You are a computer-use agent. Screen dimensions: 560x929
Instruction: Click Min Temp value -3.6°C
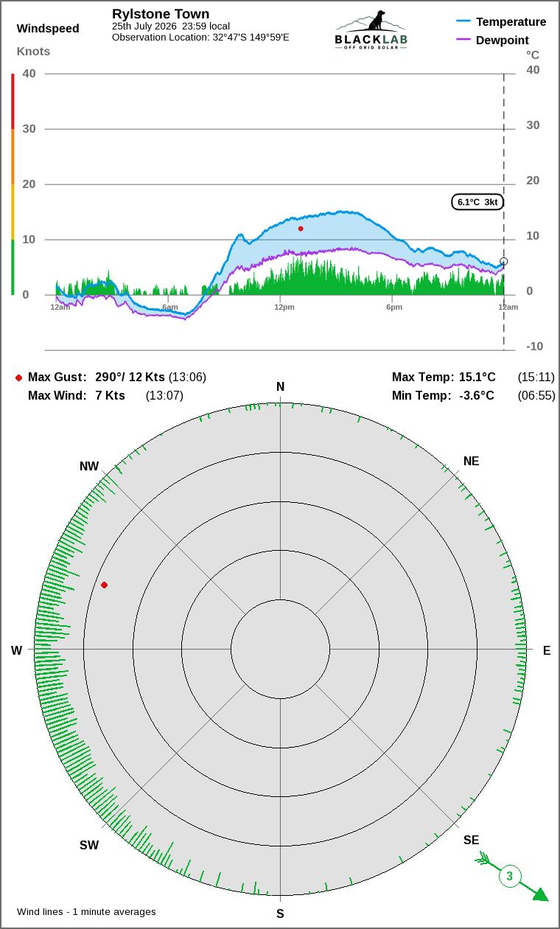click(x=477, y=396)
